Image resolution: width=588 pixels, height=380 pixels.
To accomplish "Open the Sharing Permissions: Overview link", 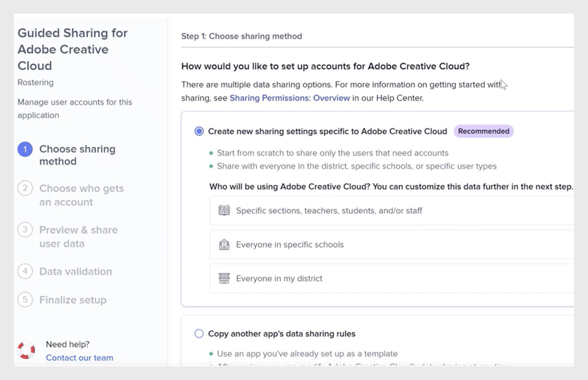I will 290,98.
